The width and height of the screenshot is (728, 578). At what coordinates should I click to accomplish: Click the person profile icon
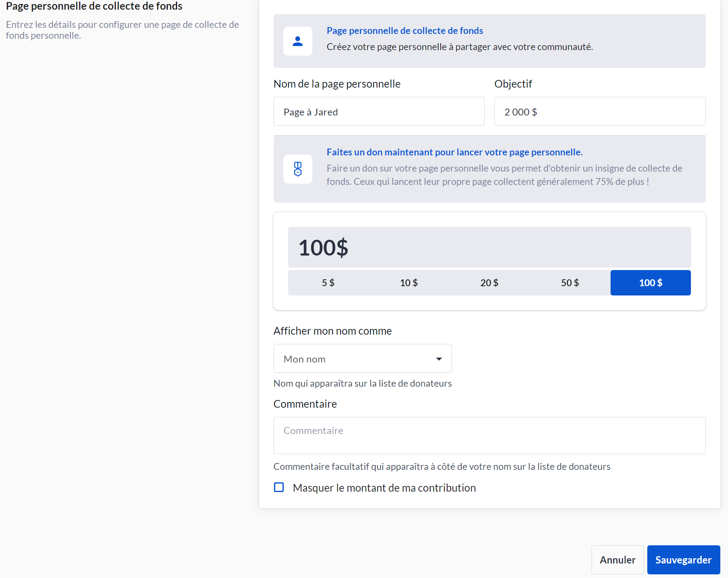(297, 41)
